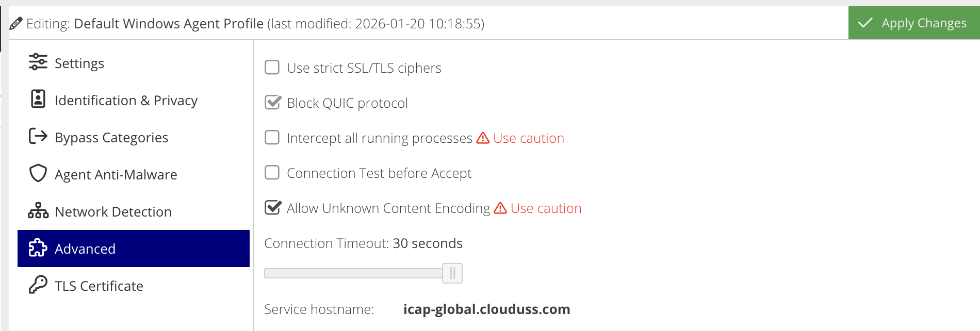
Task: Open the Bypass Categories section
Action: click(111, 138)
